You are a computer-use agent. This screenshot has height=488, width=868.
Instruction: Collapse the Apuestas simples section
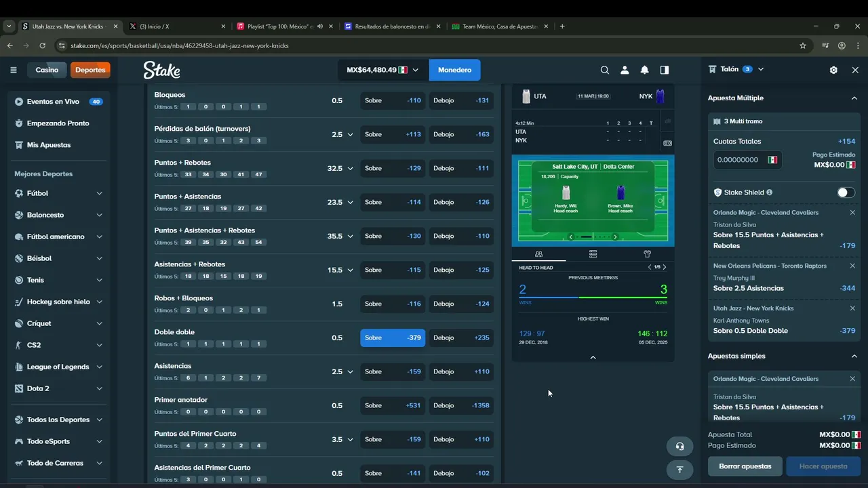click(x=854, y=356)
